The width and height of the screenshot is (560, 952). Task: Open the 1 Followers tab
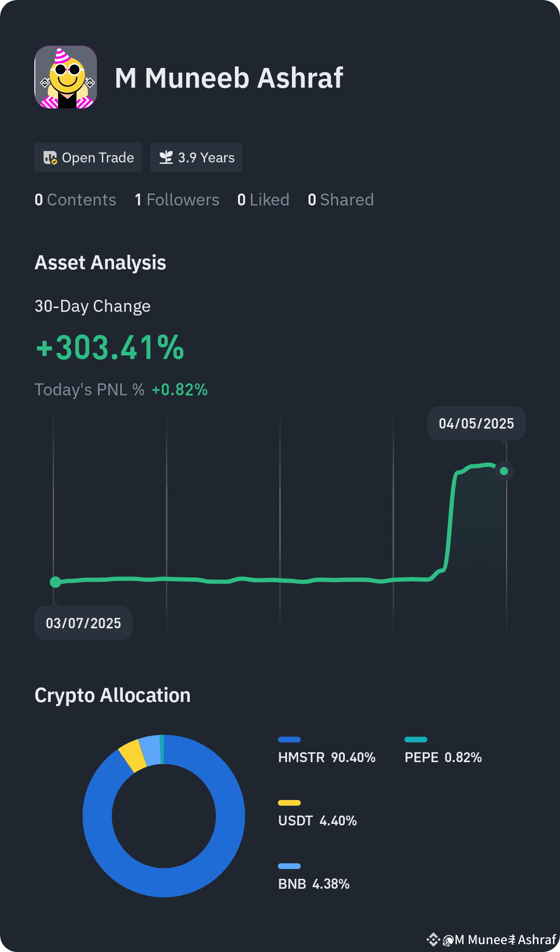point(177,200)
